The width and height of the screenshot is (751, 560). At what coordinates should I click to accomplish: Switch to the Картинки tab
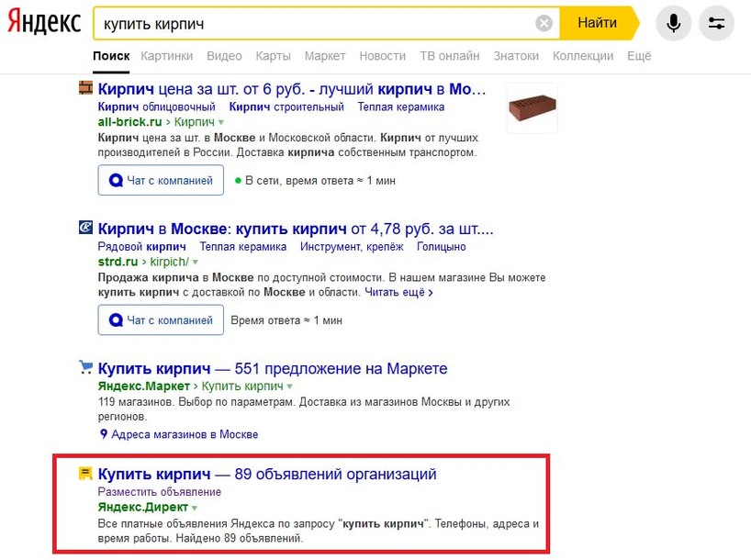pyautogui.click(x=167, y=56)
